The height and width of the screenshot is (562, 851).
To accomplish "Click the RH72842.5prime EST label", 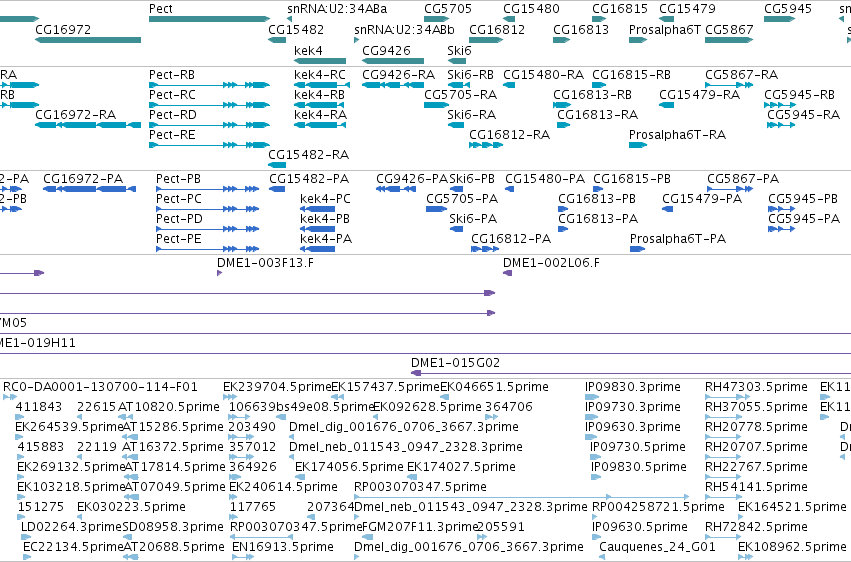I will point(756,527).
